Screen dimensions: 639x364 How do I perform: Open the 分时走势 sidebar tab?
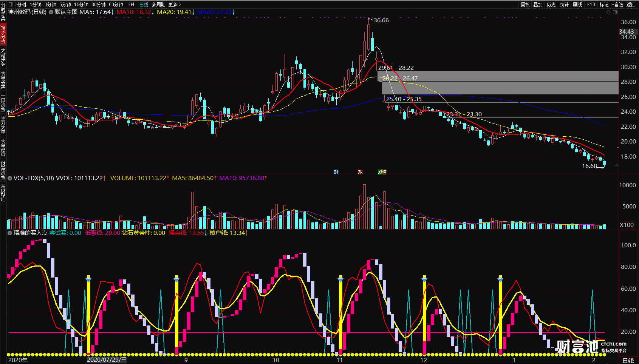point(3,11)
